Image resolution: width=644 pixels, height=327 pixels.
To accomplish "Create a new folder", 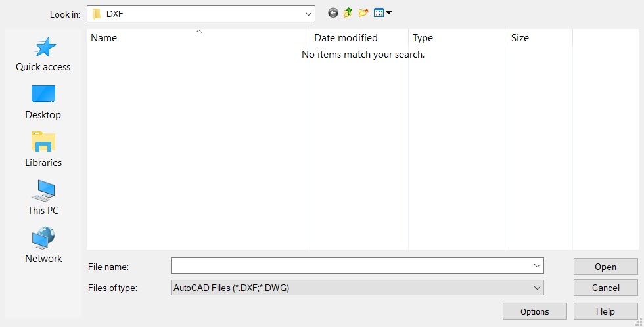I will [363, 13].
